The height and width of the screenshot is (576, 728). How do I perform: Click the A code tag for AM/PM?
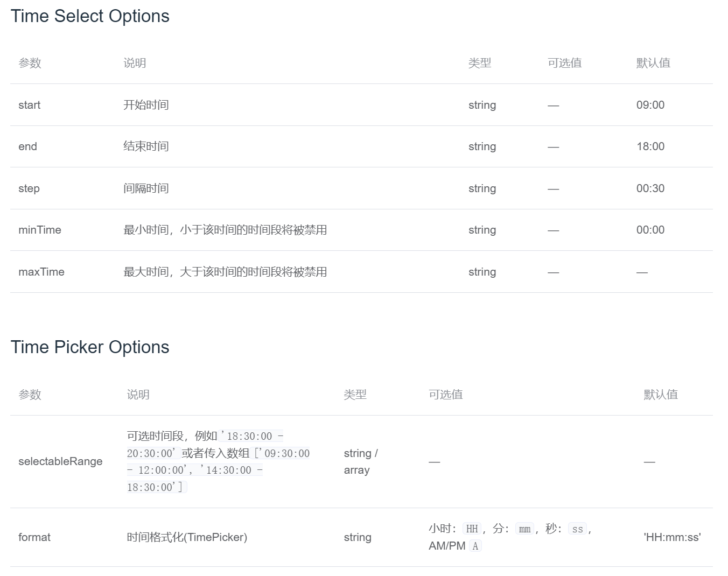point(475,545)
